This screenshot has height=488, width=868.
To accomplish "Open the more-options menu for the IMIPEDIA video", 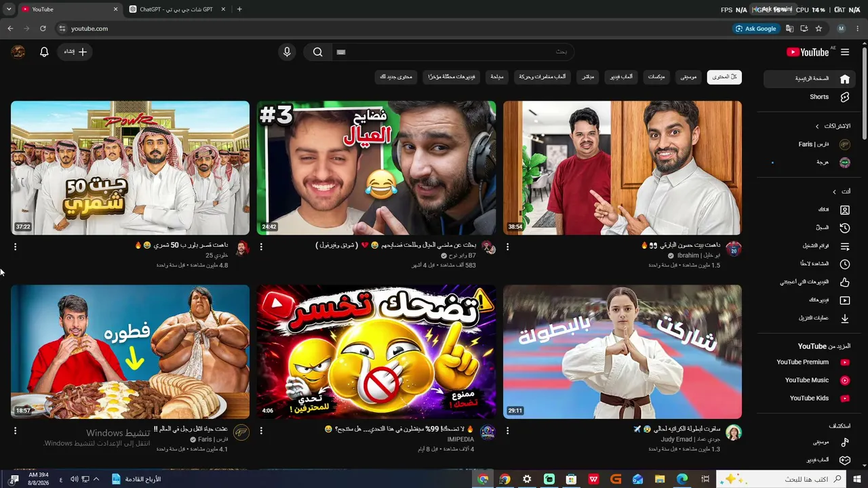I will 261,431.
